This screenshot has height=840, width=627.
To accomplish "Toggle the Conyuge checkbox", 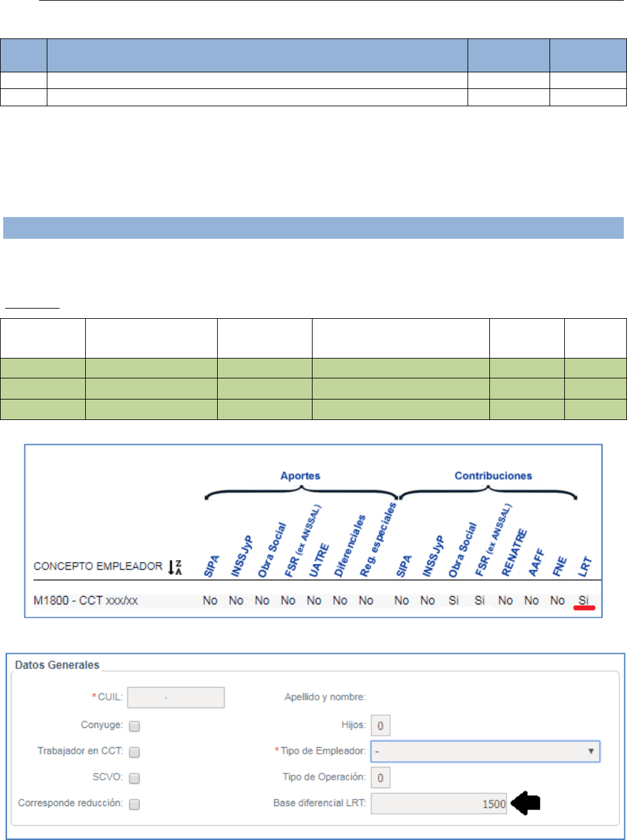I will click(134, 725).
